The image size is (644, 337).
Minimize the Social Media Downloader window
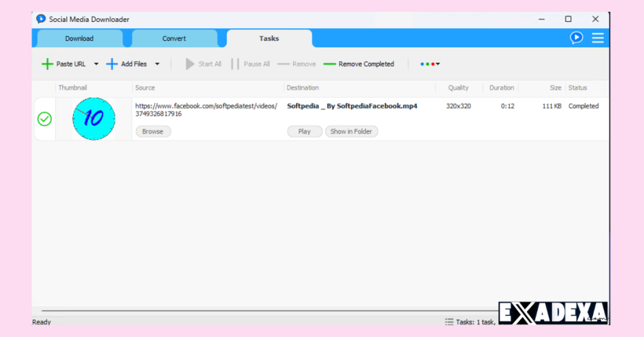pyautogui.click(x=541, y=19)
